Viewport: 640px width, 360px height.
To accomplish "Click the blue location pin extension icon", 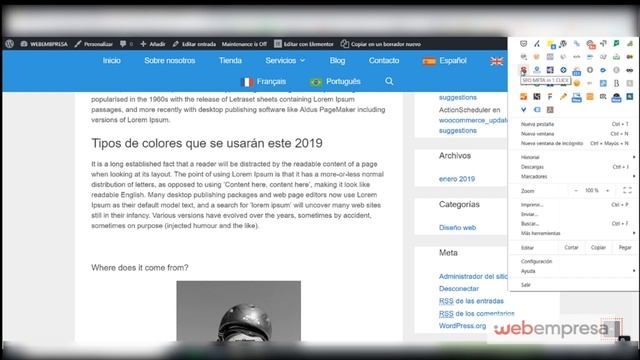I will pyautogui.click(x=537, y=70).
